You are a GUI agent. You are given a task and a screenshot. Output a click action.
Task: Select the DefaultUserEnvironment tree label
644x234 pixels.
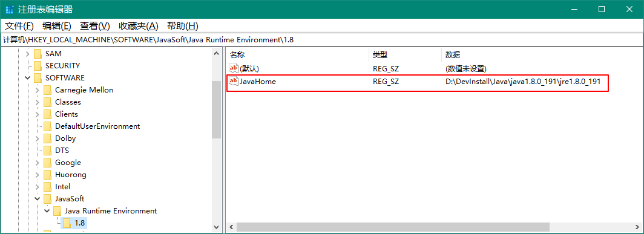pos(97,126)
